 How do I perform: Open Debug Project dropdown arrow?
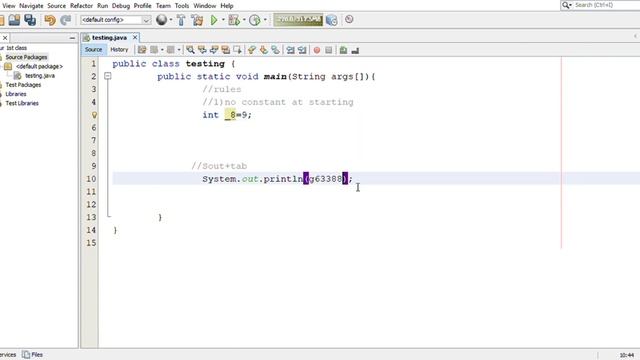244,20
